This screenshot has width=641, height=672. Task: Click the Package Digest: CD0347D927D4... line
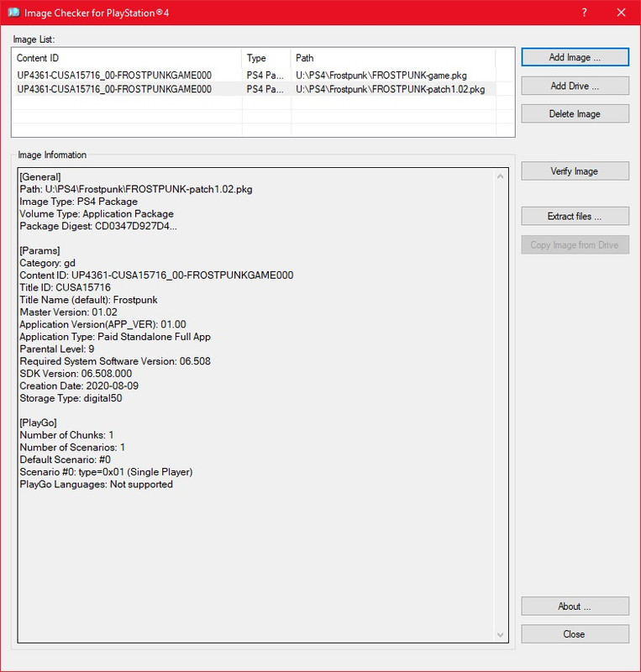98,226
